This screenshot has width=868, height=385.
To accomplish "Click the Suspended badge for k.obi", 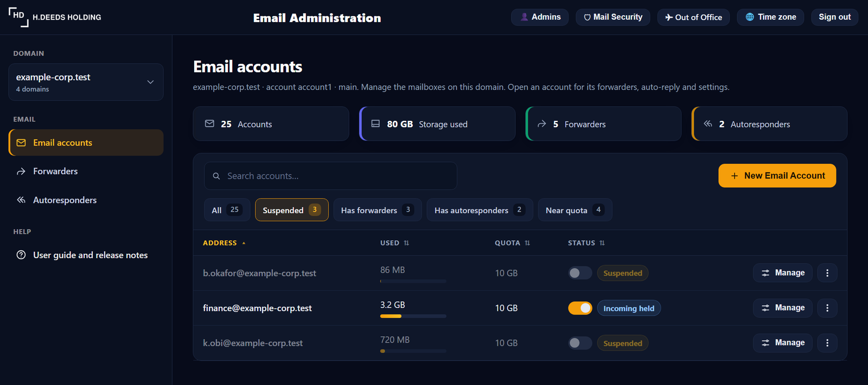I will [x=623, y=343].
